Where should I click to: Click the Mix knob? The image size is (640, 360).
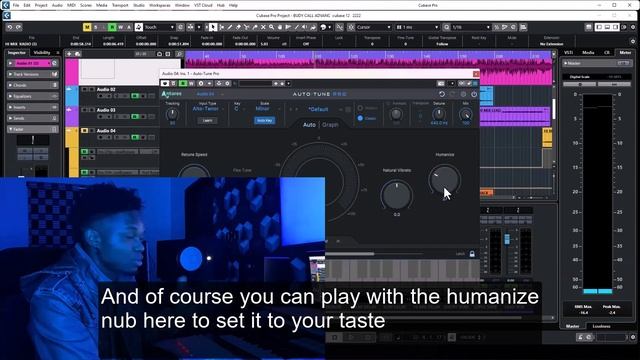coord(466,114)
